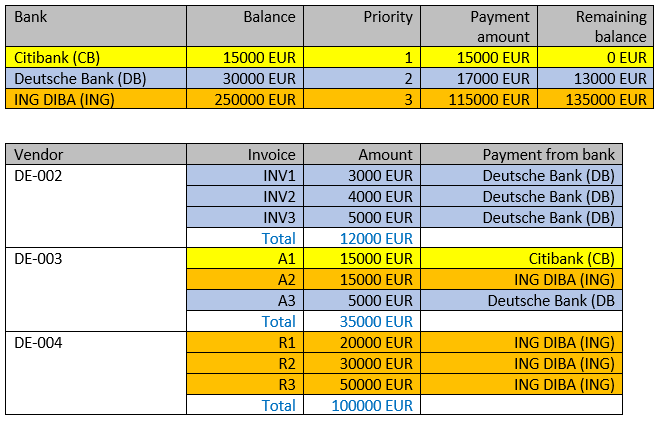
Task: Click the 12000 EUR total amount
Action: tap(372, 238)
